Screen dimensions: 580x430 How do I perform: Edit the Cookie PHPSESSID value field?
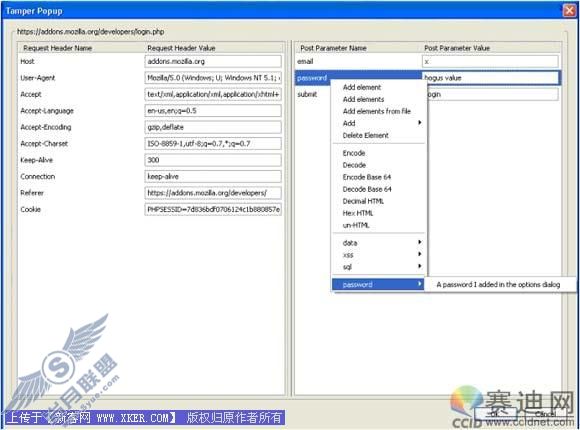click(x=213, y=209)
